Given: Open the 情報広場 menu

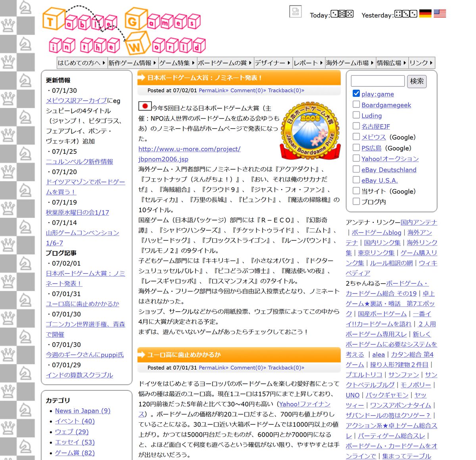Looking at the screenshot, I should (x=392, y=63).
